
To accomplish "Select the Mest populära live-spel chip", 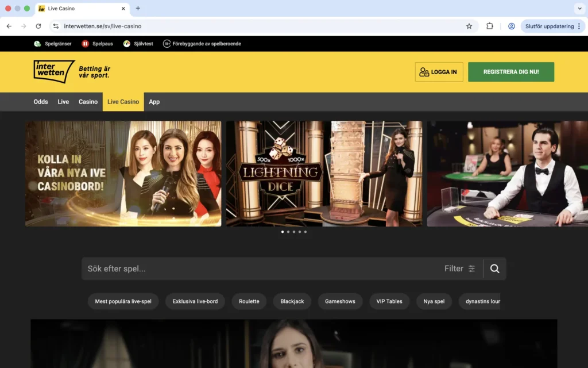I will tap(123, 301).
